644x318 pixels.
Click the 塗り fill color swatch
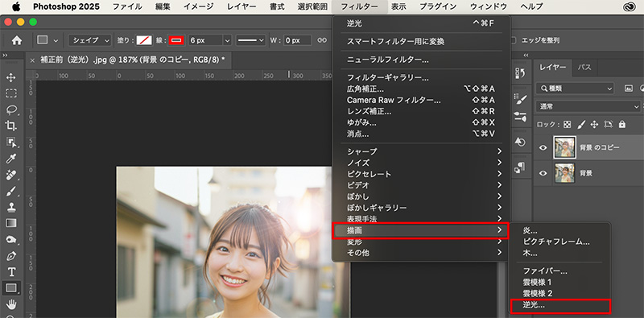pyautogui.click(x=144, y=40)
